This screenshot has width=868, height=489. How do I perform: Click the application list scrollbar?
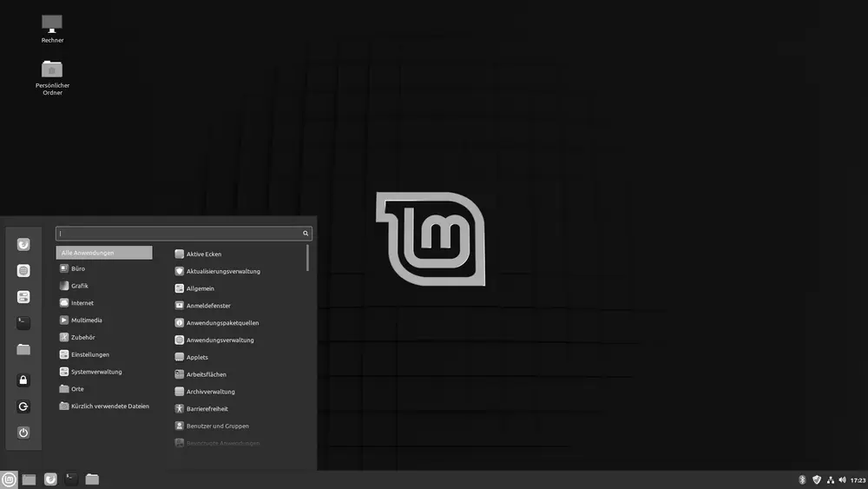pos(307,259)
